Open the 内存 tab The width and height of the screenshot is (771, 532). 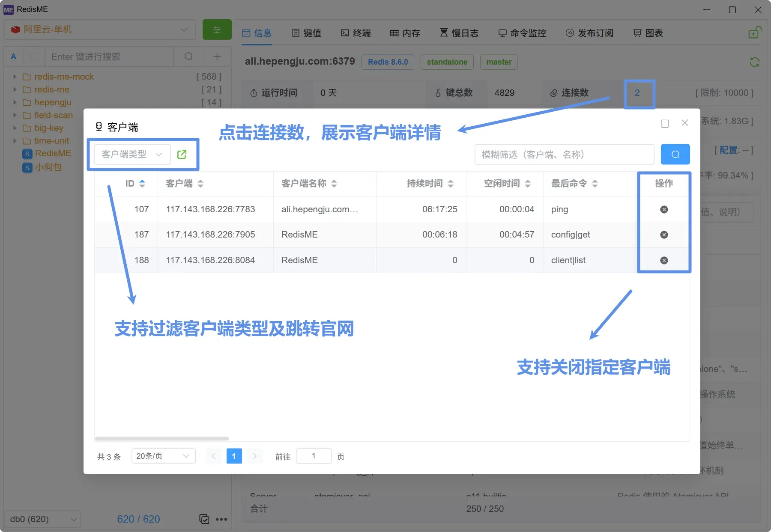click(405, 33)
